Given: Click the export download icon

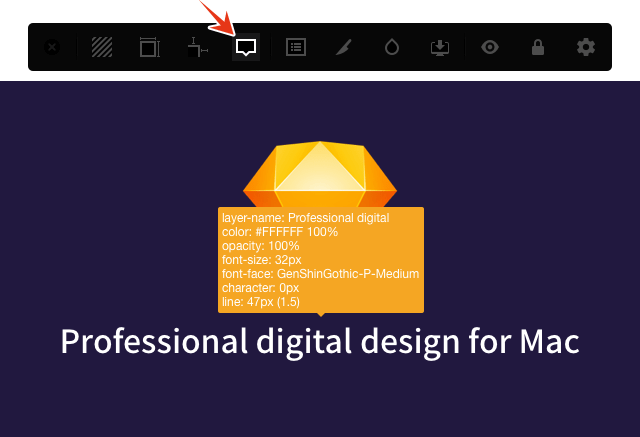Looking at the screenshot, I should click(440, 47).
